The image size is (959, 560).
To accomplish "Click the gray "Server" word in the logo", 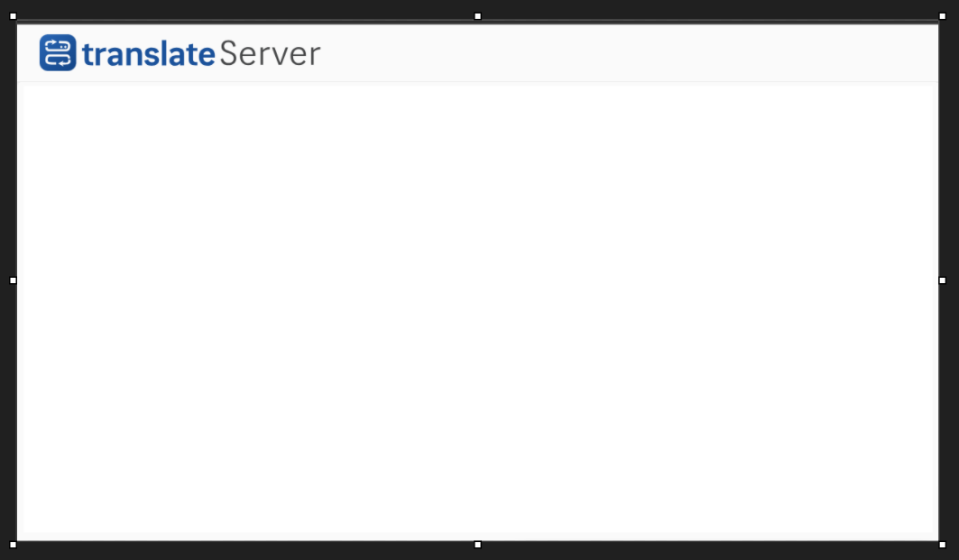I will (270, 54).
